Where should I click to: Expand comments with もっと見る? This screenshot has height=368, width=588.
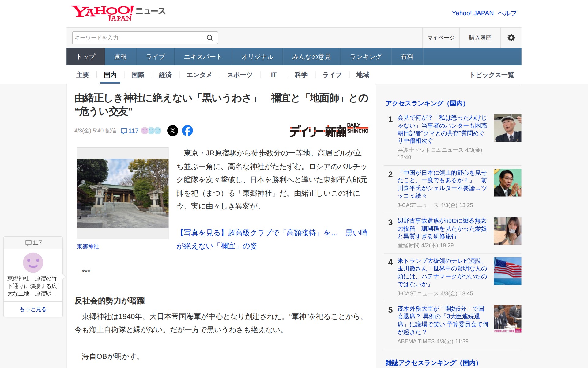[x=33, y=309]
